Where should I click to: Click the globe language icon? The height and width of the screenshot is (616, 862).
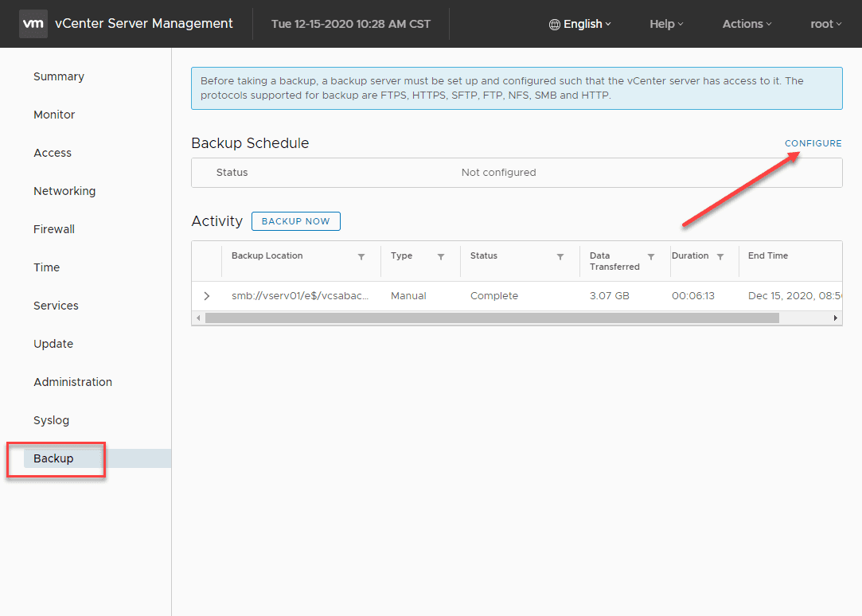(555, 24)
